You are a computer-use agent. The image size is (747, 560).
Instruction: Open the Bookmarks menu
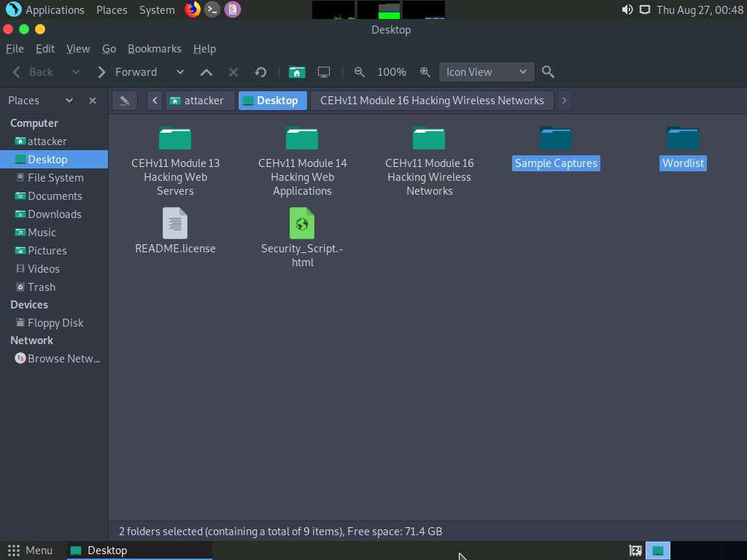pos(155,49)
